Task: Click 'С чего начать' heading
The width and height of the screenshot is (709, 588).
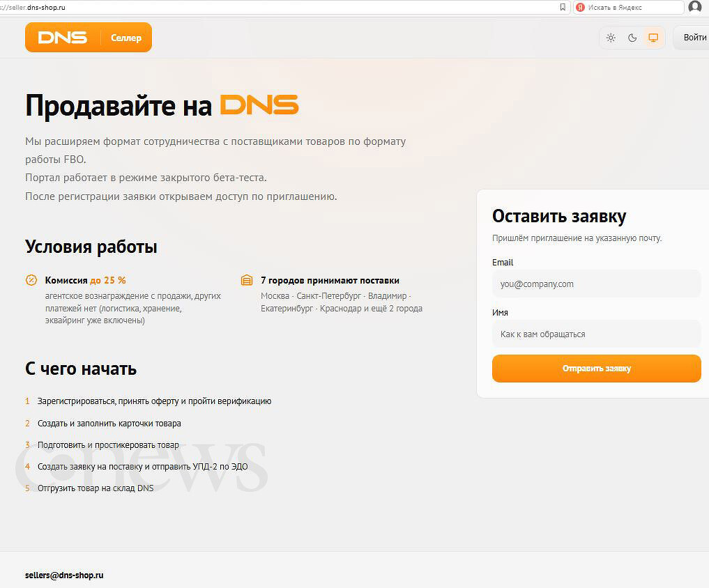Action: coord(81,369)
